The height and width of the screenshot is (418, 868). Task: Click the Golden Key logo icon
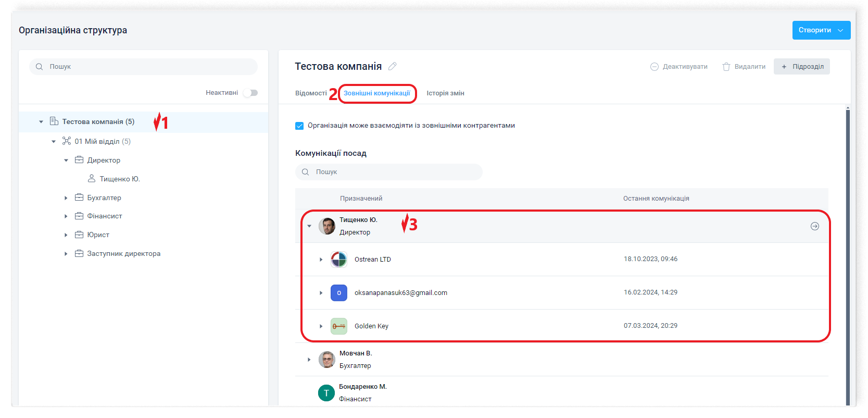click(338, 326)
